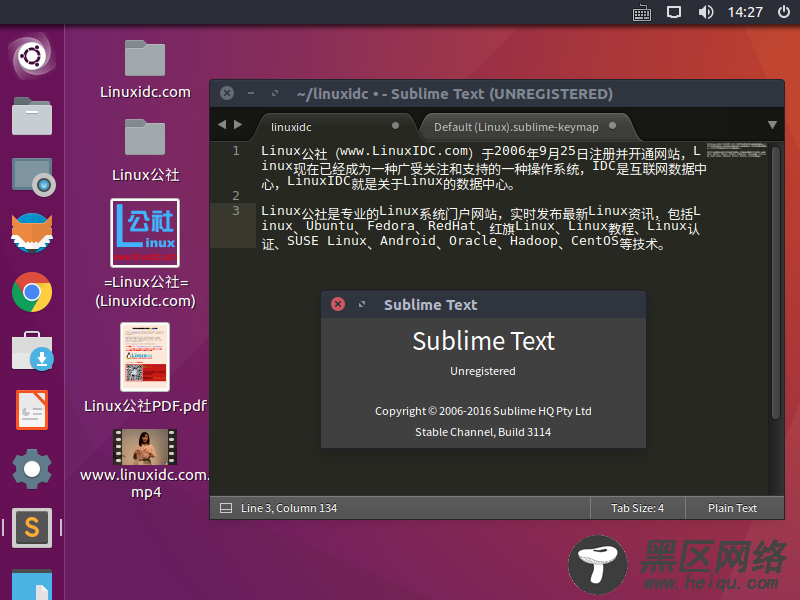800x600 pixels.
Task: Click the Stable Channel, Build 3114 text
Action: tap(483, 432)
